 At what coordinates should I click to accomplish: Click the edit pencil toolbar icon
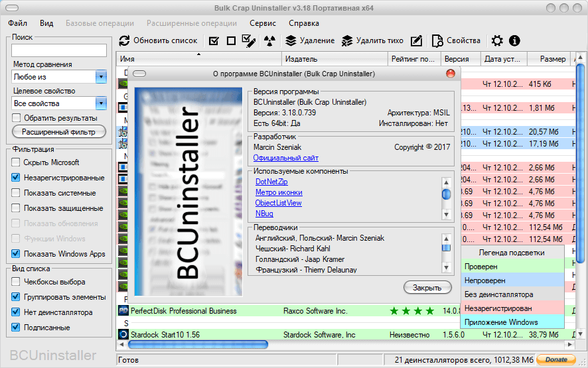point(416,40)
